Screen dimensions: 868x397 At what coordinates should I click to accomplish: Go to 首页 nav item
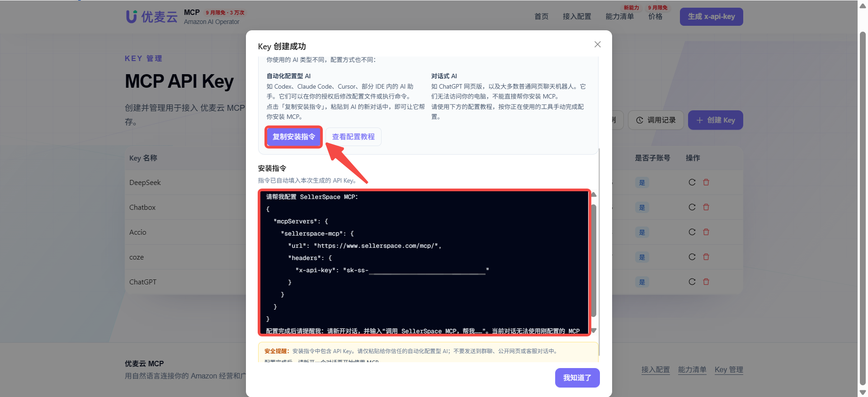pos(541,16)
